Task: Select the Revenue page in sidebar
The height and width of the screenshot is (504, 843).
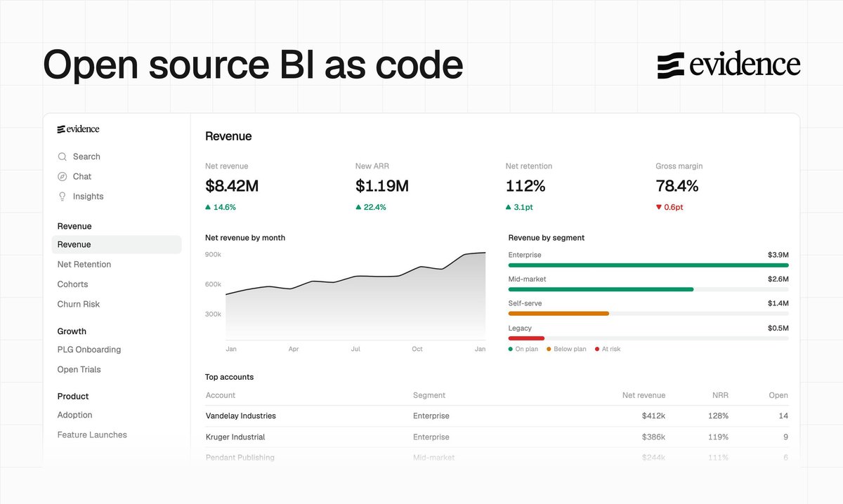Action: pos(117,244)
